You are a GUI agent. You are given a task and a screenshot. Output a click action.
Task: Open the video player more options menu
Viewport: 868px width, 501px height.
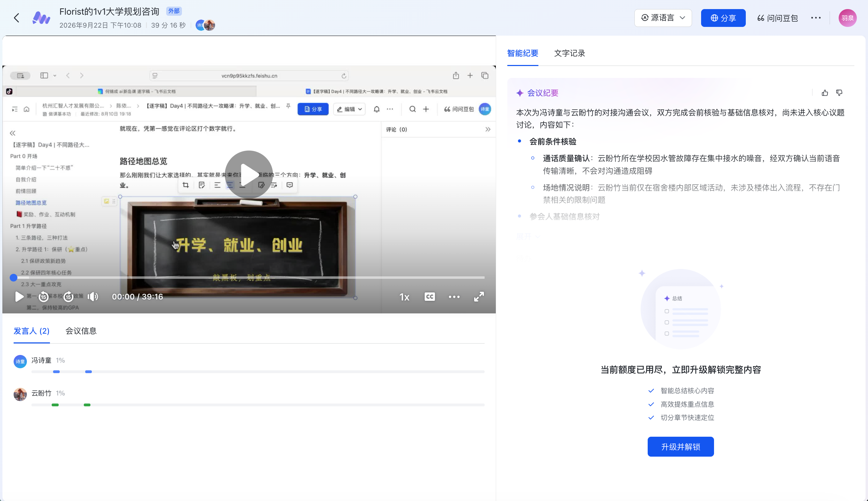coord(454,297)
